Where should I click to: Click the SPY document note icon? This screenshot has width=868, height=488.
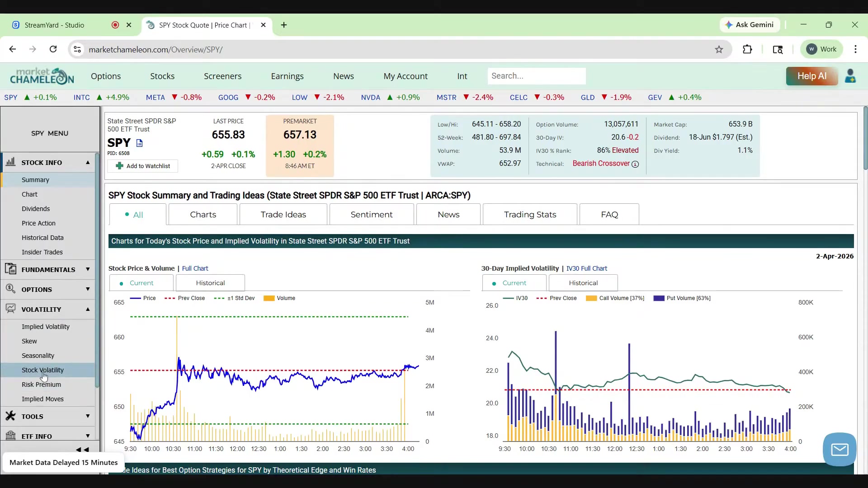[139, 143]
